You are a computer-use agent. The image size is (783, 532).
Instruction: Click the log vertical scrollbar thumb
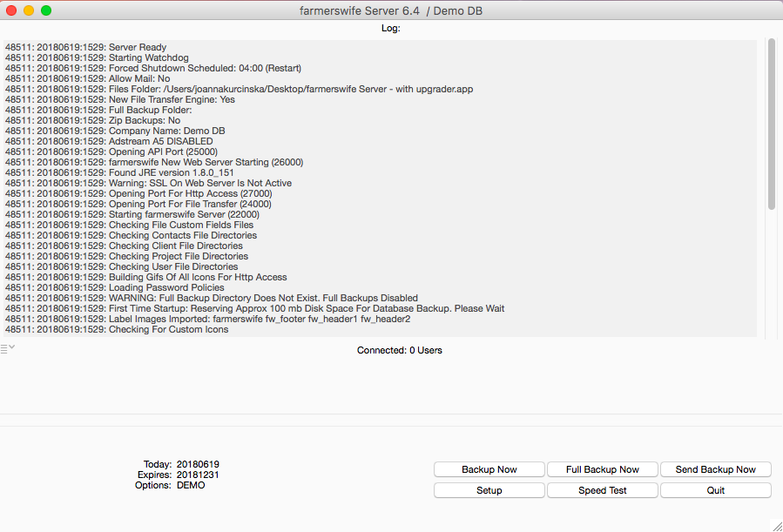coord(772,124)
